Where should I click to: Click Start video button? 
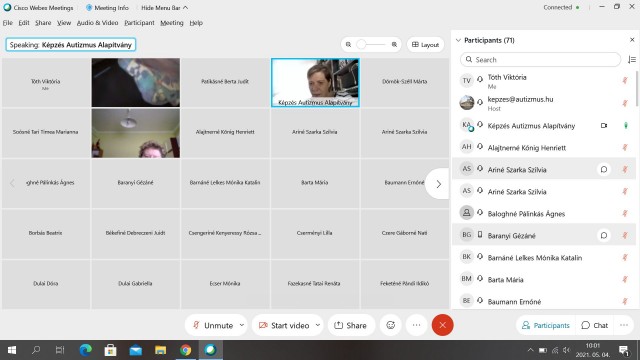tap(284, 325)
